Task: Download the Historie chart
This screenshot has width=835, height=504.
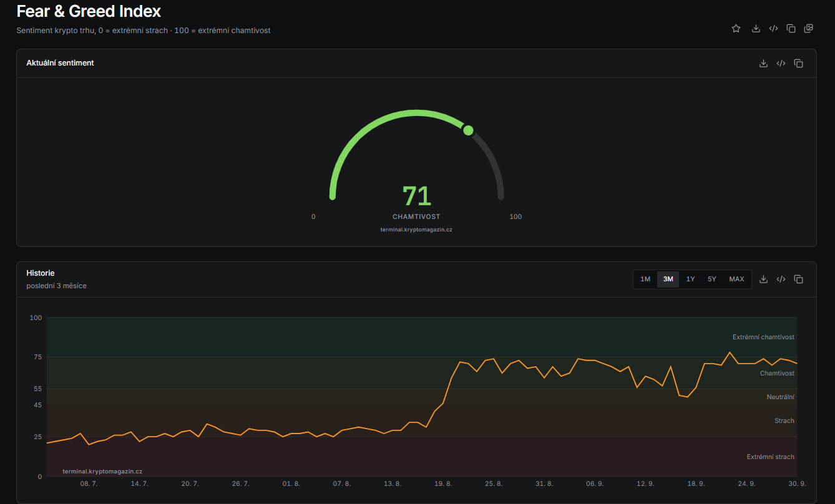Action: (763, 279)
